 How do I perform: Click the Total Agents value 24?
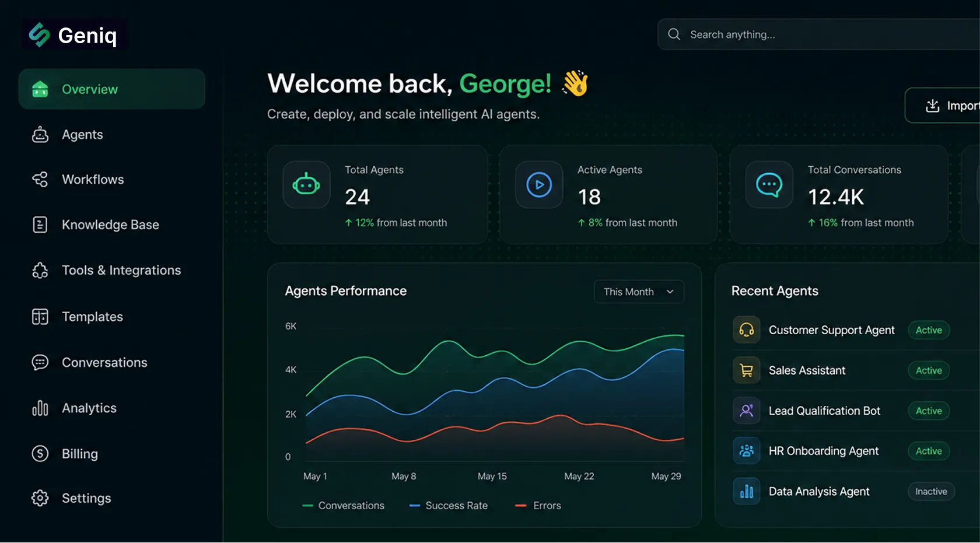pyautogui.click(x=358, y=197)
